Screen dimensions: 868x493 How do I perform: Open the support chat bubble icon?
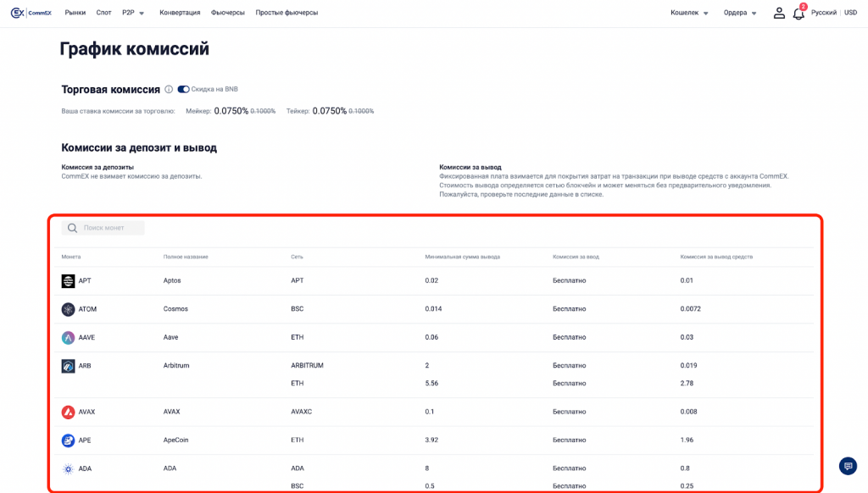[848, 466]
